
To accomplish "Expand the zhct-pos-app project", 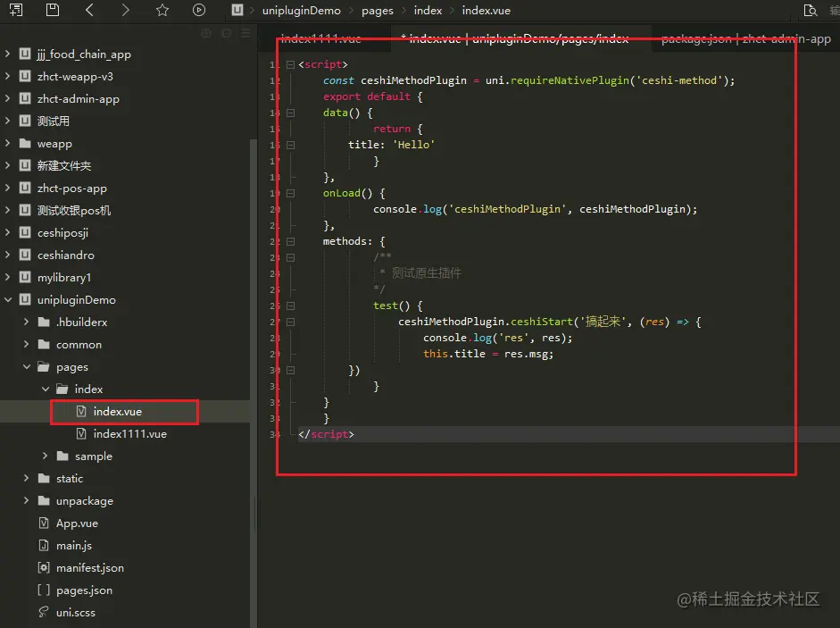I will [7, 188].
